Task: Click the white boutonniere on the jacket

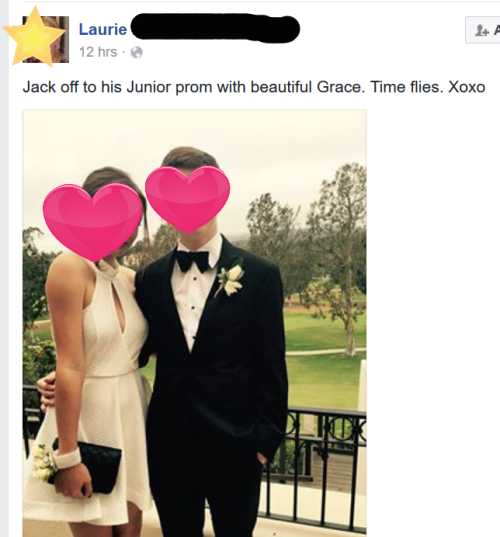Action: pyautogui.click(x=231, y=279)
